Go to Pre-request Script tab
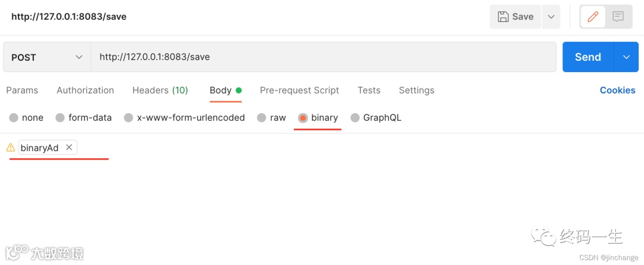This screenshot has height=265, width=644. (x=299, y=91)
